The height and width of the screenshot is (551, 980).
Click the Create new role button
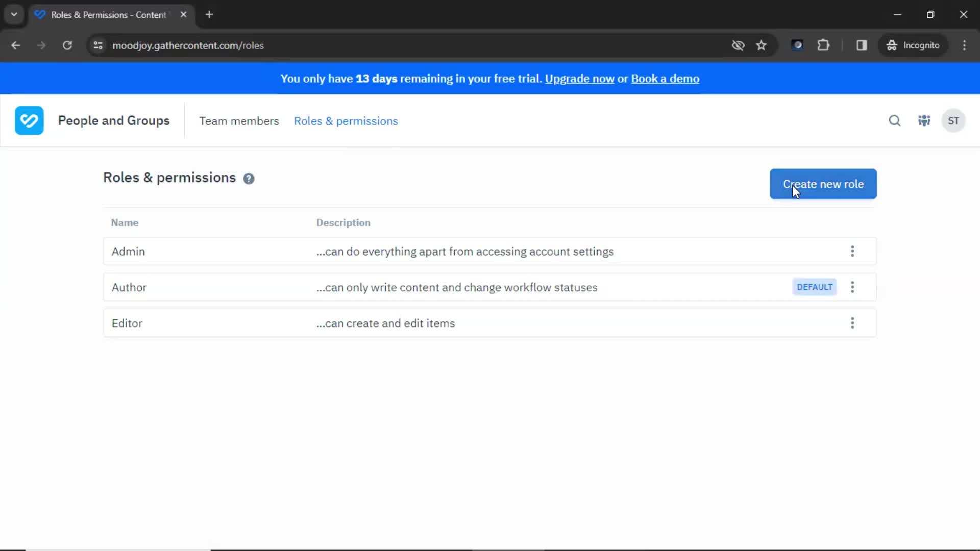coord(823,184)
